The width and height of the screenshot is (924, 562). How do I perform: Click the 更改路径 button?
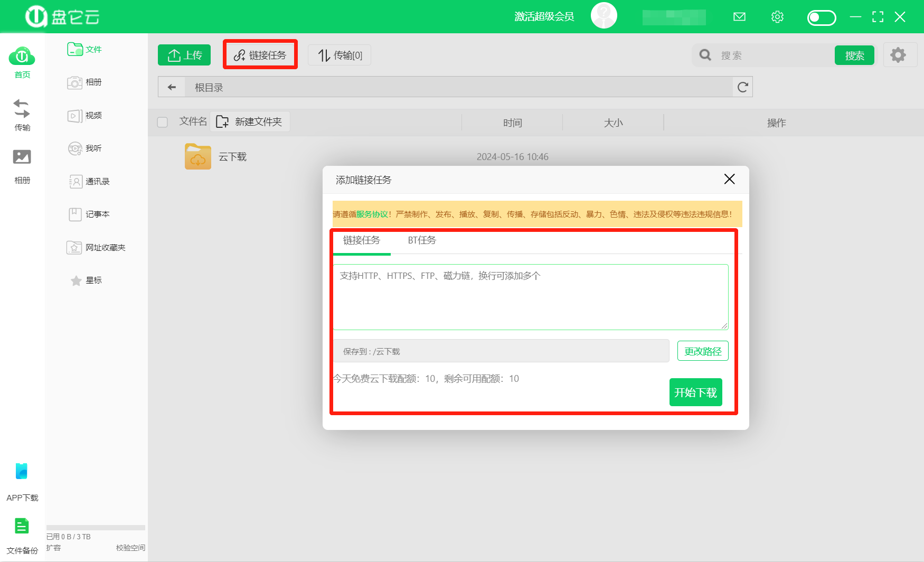[x=703, y=351]
